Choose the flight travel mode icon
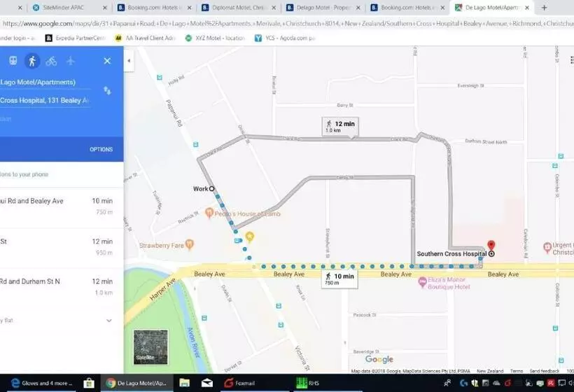 click(x=71, y=61)
